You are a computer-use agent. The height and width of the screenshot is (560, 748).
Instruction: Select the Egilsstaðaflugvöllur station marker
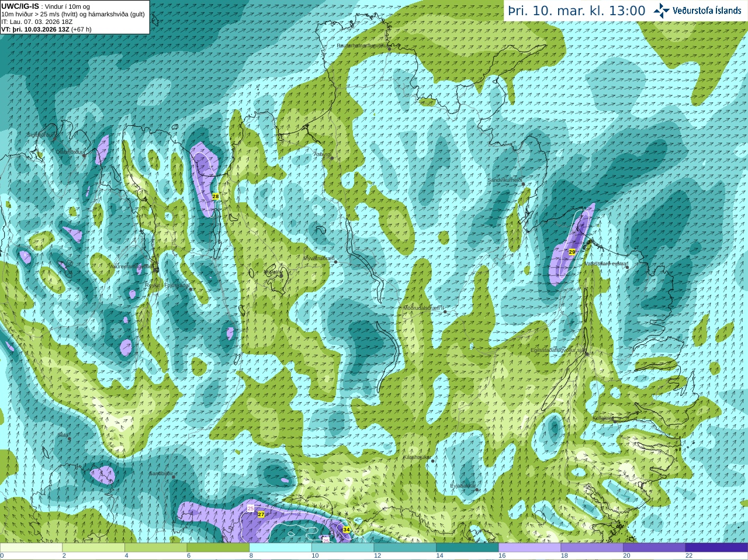(x=586, y=354)
